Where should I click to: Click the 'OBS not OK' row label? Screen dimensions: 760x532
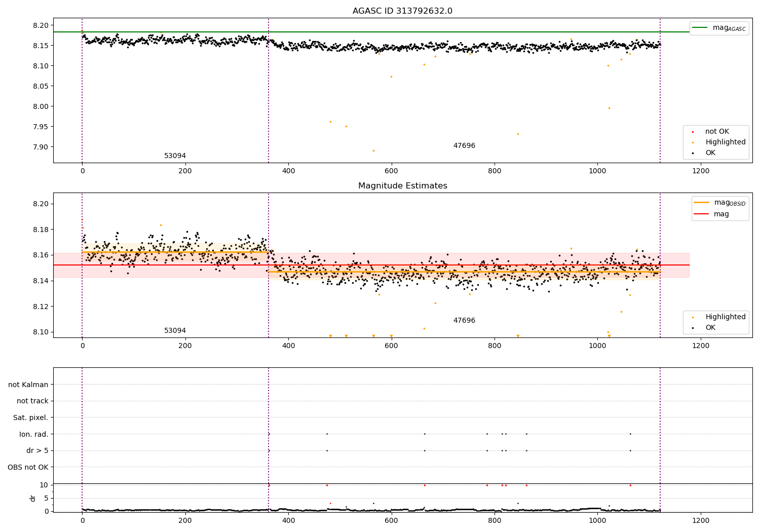click(28, 467)
